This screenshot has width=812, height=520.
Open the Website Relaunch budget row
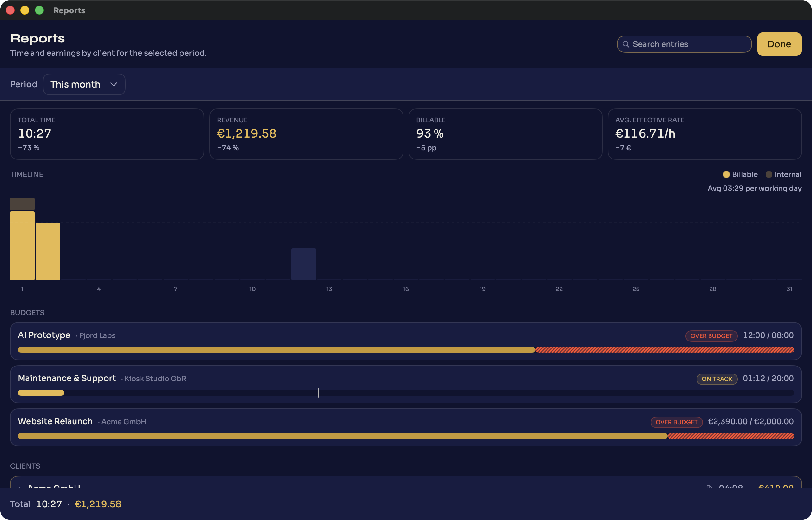[406, 427]
